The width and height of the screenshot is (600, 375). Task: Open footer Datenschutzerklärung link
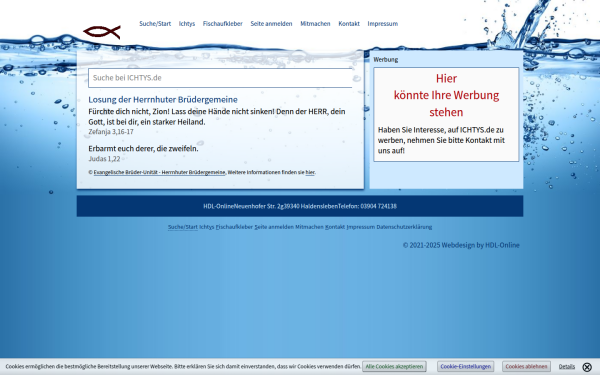404,227
